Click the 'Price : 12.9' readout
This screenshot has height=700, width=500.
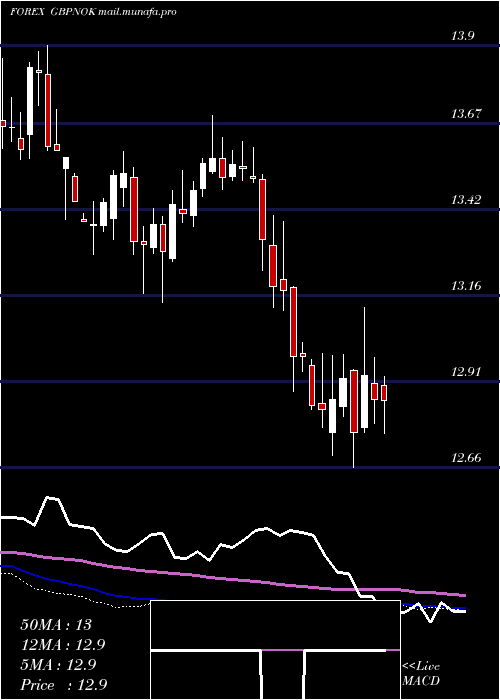coord(63,685)
